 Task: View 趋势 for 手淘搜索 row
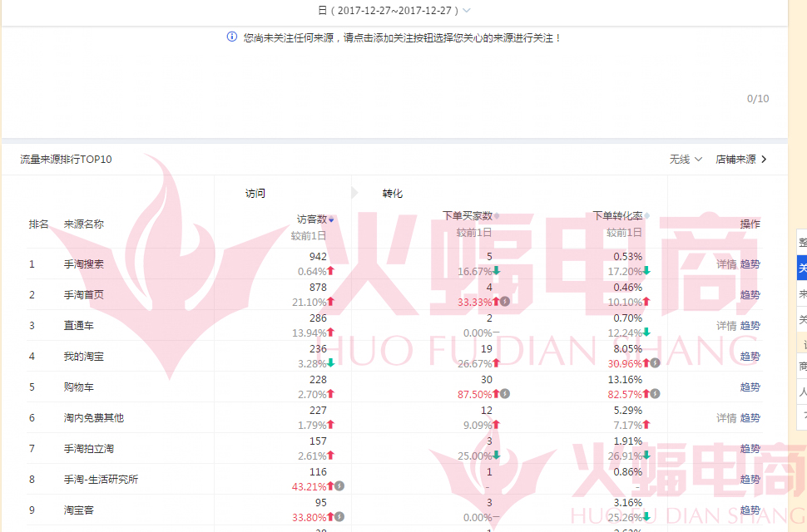(750, 264)
